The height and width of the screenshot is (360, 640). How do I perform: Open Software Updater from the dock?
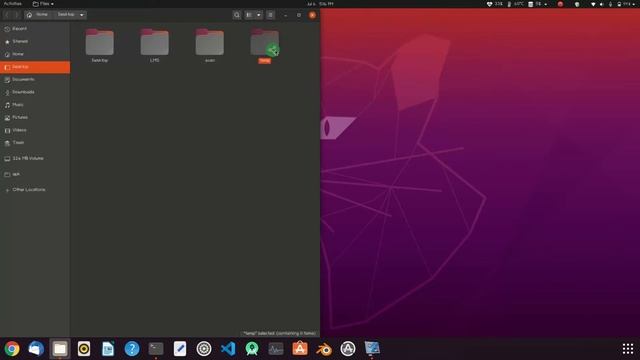[348, 349]
